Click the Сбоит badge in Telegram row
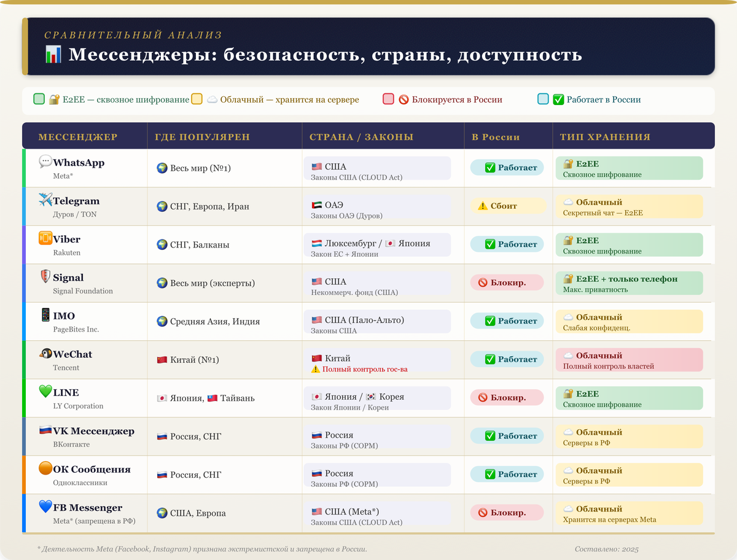 (507, 206)
